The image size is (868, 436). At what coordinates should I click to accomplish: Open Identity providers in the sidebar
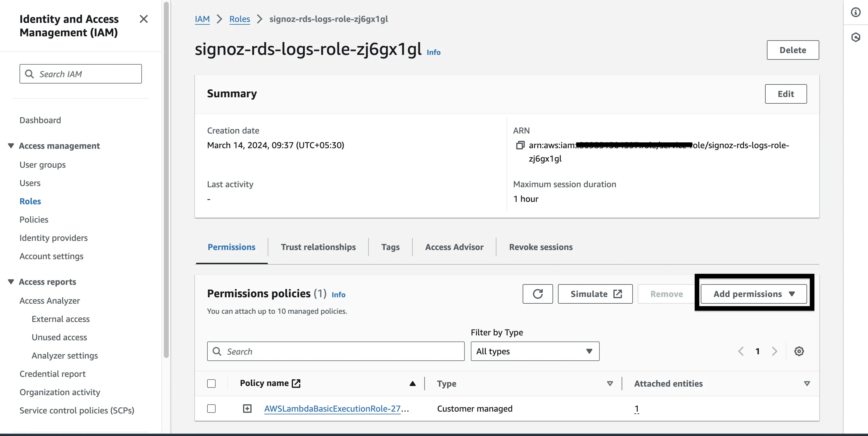(x=54, y=238)
